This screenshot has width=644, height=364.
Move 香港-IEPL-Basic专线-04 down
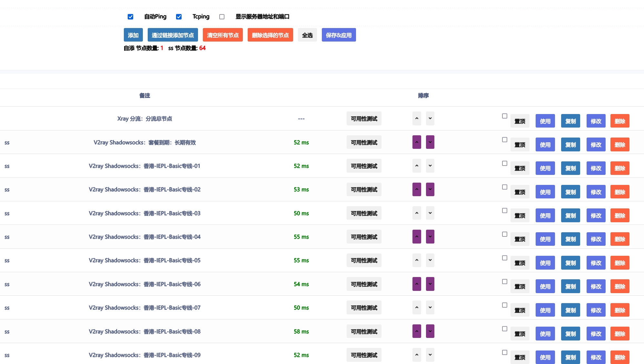430,237
